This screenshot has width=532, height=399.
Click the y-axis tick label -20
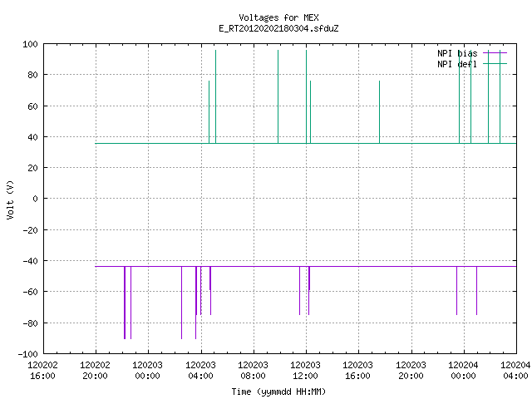point(30,230)
